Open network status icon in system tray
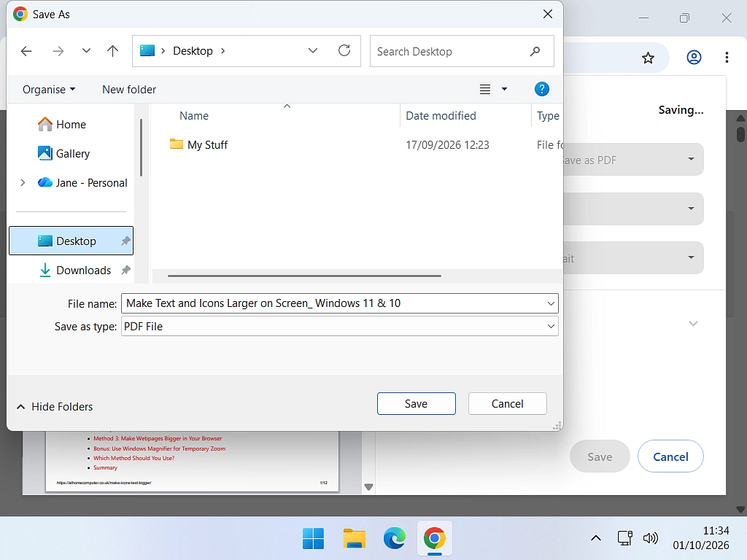 (624, 538)
